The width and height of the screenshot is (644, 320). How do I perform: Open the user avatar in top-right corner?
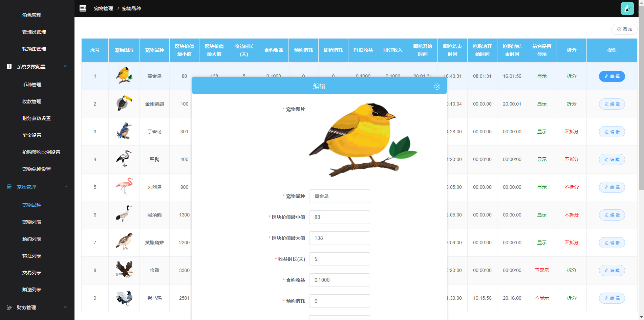(627, 8)
